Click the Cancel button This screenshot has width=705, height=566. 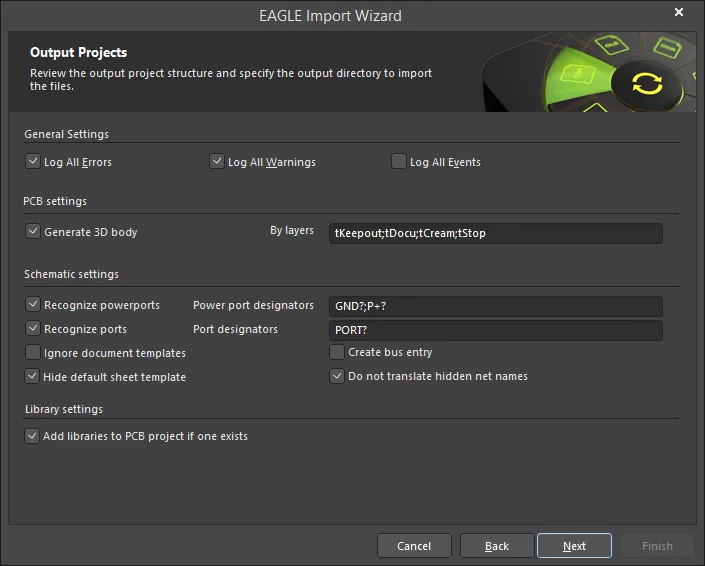[414, 546]
